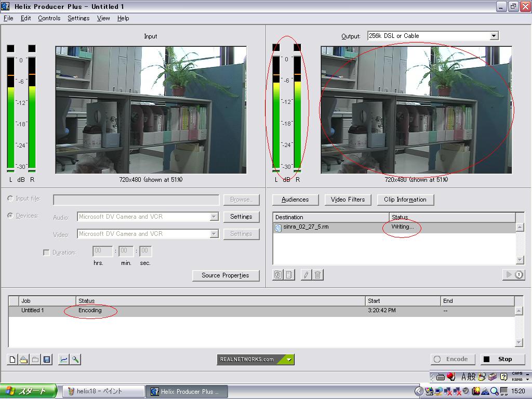Image resolution: width=532 pixels, height=399 pixels.
Task: Open the Controls menu
Action: tap(49, 18)
